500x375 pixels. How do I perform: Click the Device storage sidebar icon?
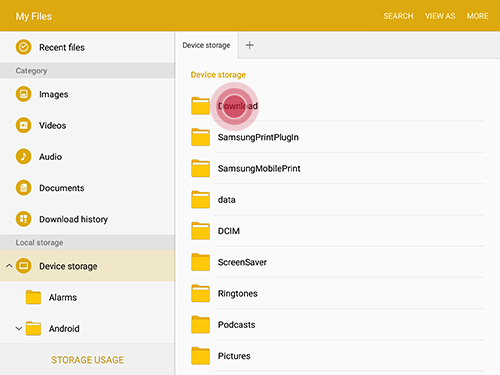click(x=23, y=266)
